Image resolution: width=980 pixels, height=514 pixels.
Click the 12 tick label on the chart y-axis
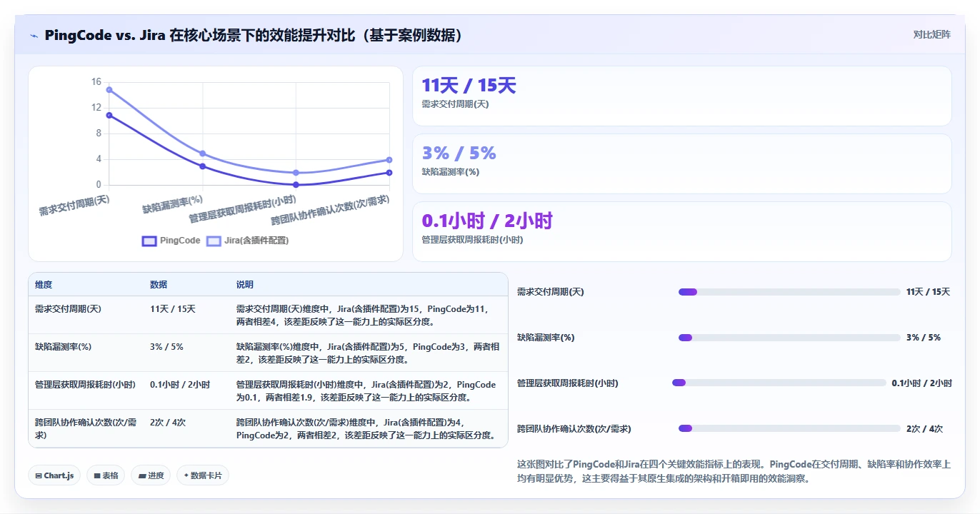click(96, 108)
